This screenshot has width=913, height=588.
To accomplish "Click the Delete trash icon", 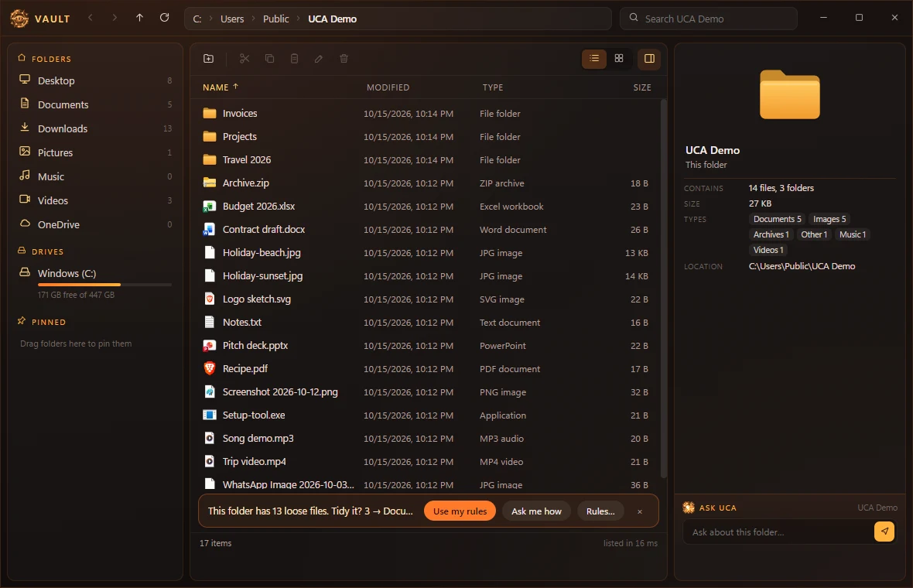I will (x=344, y=58).
